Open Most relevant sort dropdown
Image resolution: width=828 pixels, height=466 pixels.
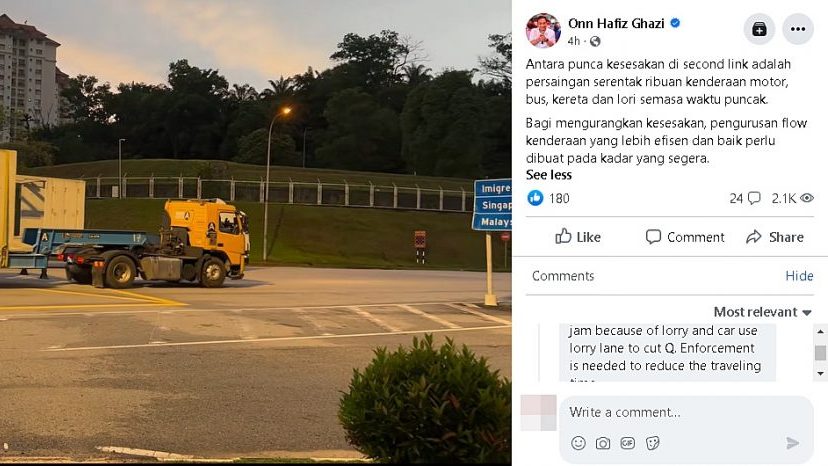point(762,312)
